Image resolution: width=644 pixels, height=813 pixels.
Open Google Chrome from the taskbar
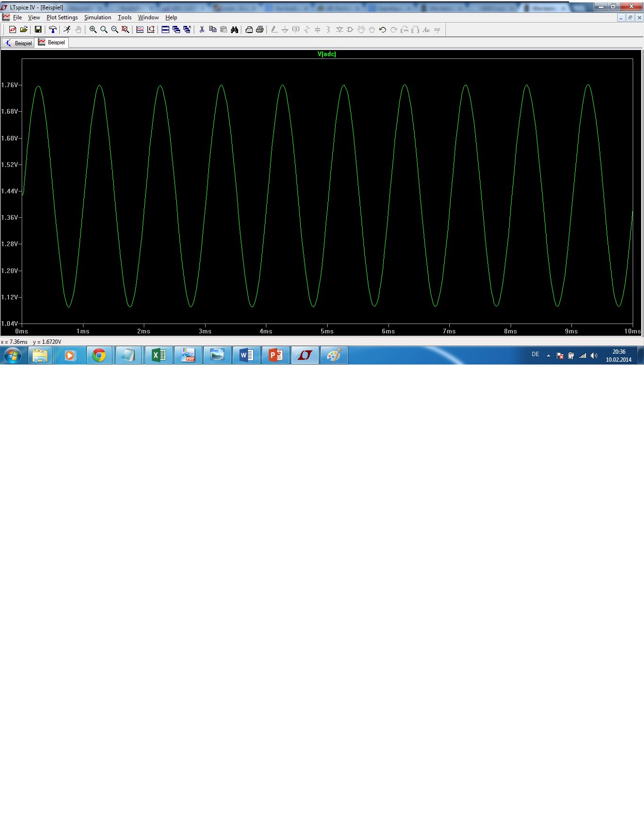pyautogui.click(x=99, y=355)
